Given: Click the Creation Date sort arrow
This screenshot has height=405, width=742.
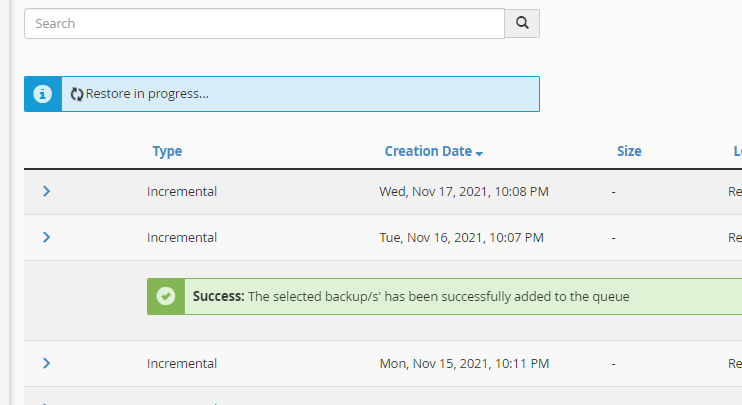Looking at the screenshot, I should 480,153.
